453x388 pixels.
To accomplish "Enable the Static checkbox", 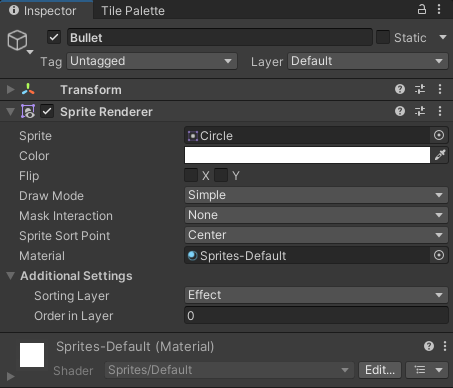I will 383,37.
